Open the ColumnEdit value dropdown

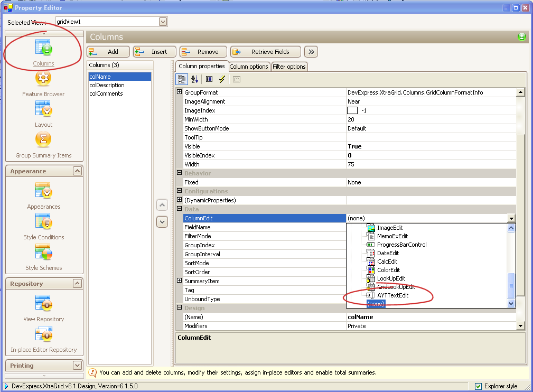click(511, 218)
